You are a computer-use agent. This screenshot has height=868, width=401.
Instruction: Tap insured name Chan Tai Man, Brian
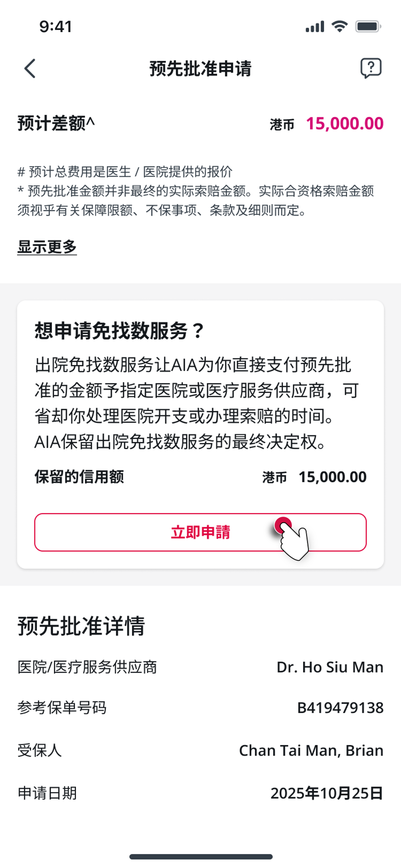coord(311,750)
